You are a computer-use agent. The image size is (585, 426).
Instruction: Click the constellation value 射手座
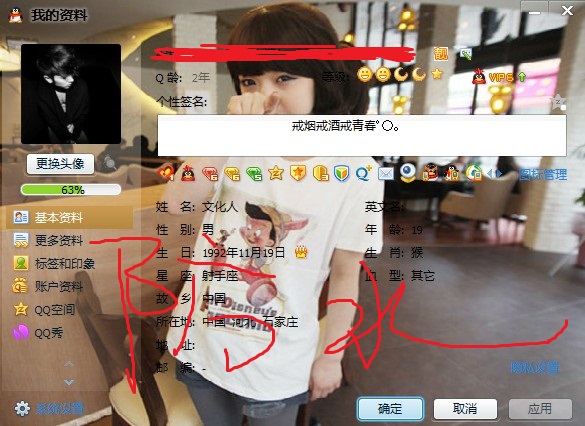[220, 276]
